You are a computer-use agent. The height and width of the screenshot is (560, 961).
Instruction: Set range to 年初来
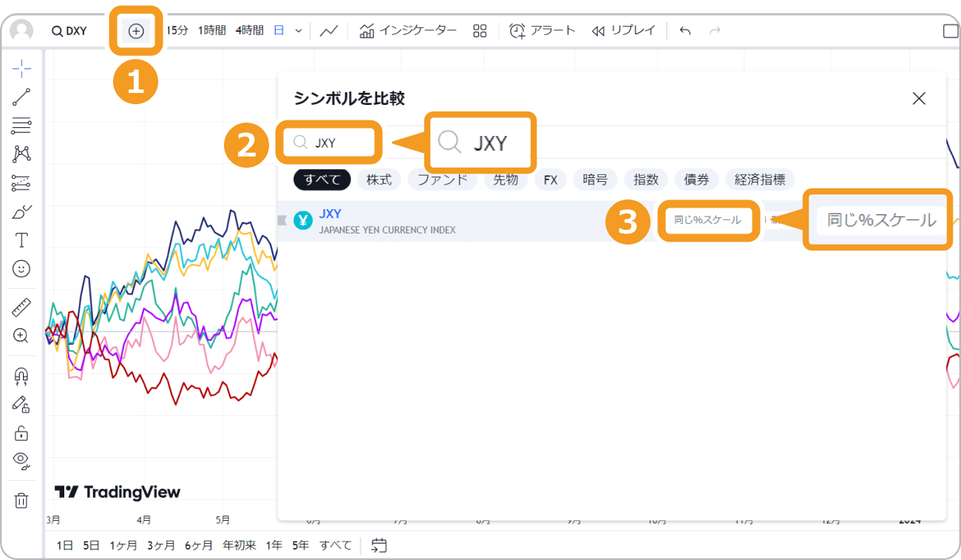pyautogui.click(x=240, y=545)
